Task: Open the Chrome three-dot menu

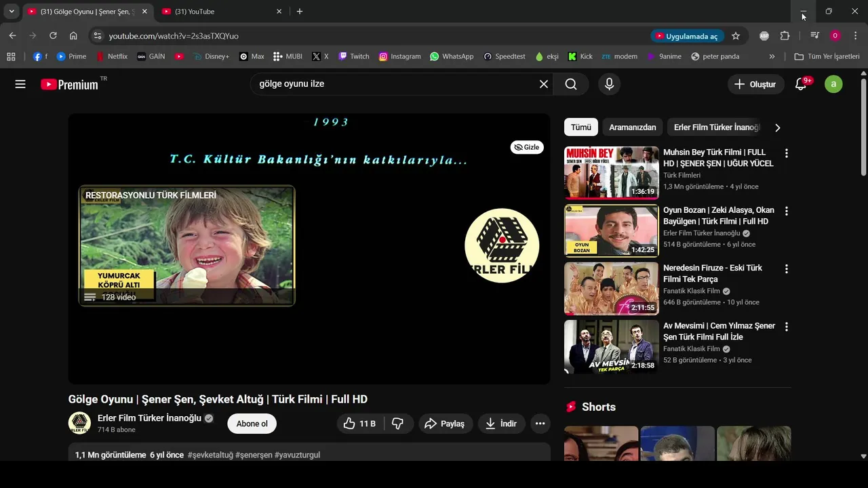Action: click(x=855, y=36)
